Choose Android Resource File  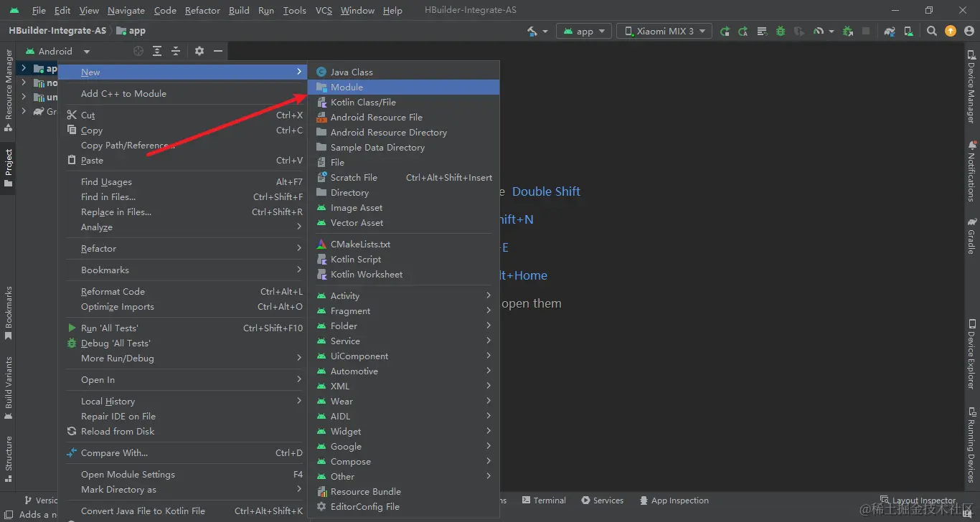tap(404, 117)
